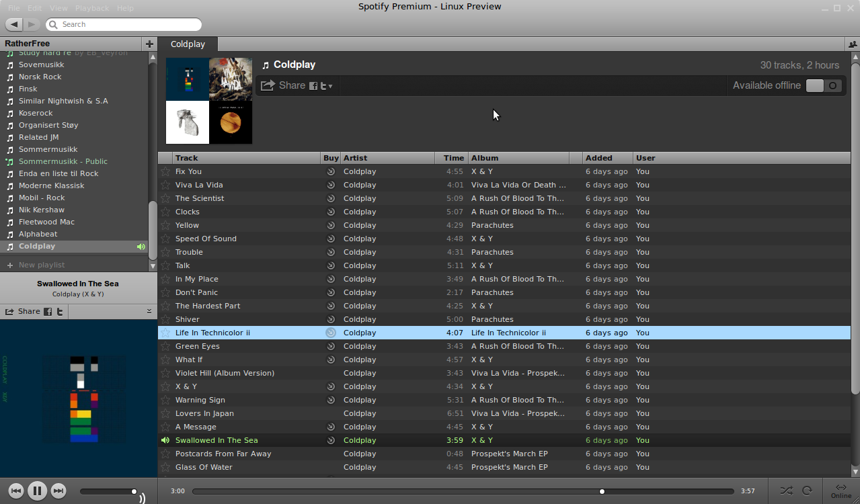This screenshot has width=860, height=504.
Task: Star the track Viva La Vida
Action: click(x=165, y=185)
